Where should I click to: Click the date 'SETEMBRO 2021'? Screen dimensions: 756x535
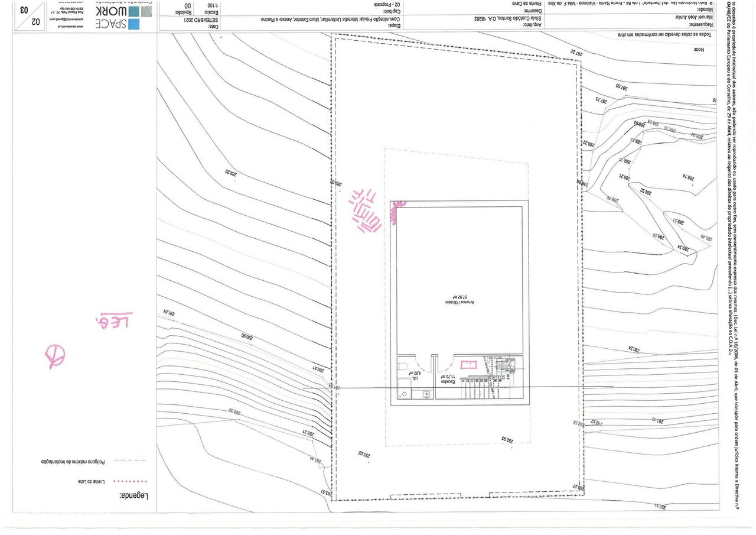point(201,20)
